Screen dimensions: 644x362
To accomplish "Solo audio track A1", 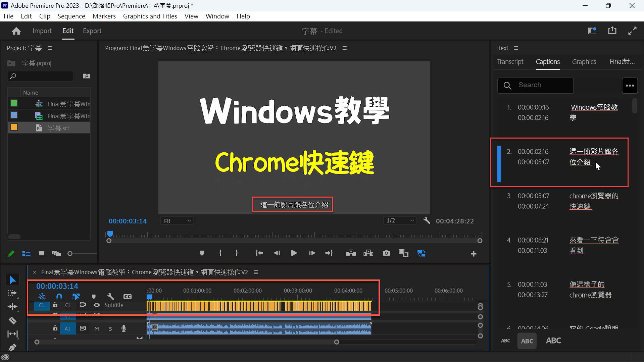I will tap(110, 329).
